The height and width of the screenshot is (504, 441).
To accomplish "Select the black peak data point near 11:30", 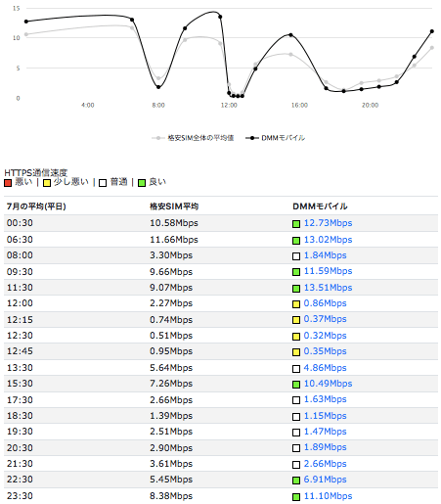I will point(220,17).
